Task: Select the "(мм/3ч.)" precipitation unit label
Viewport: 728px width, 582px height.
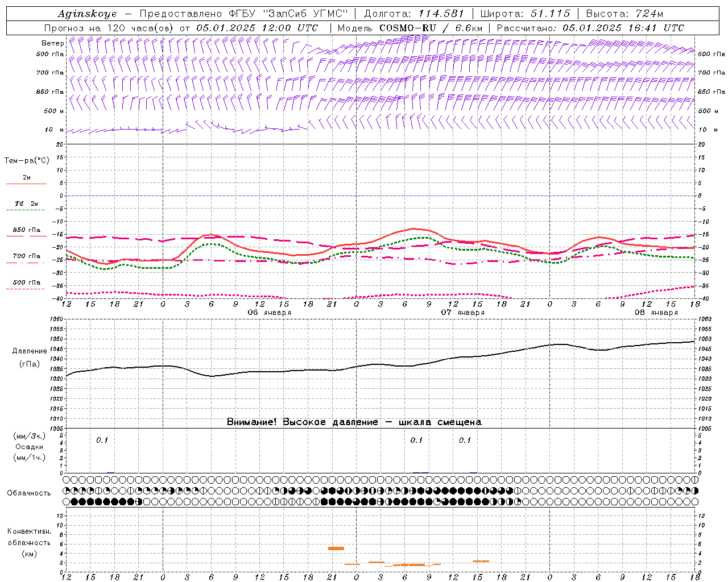Action: (x=30, y=436)
